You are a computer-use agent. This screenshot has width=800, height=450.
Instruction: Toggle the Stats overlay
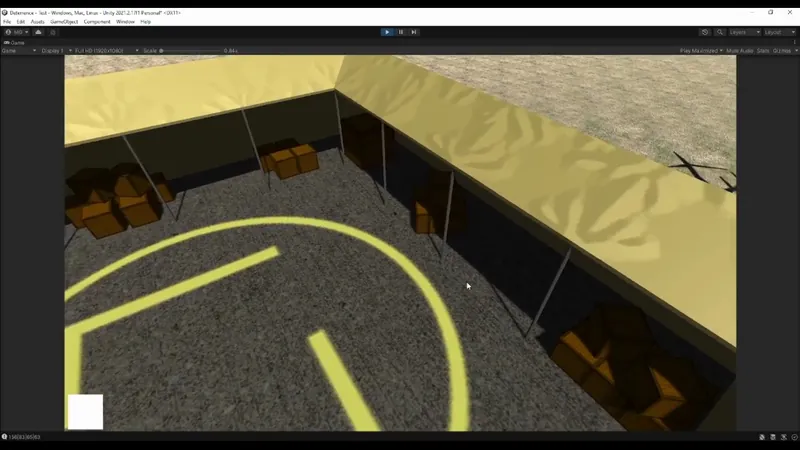[763, 51]
